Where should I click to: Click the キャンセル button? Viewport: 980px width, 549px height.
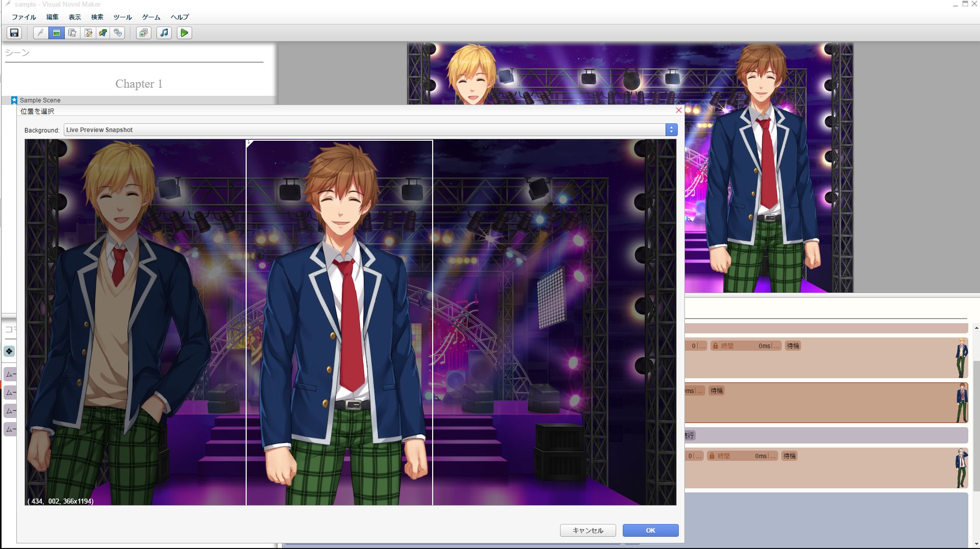click(588, 531)
